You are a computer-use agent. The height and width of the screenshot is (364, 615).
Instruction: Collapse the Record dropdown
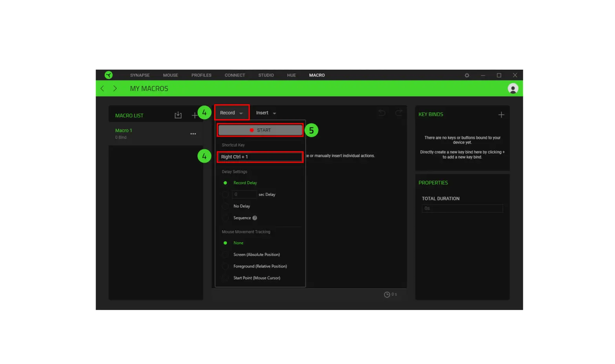pos(231,113)
